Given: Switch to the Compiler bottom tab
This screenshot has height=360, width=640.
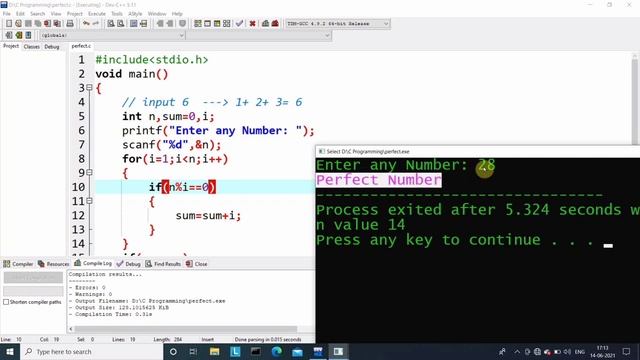Looking at the screenshot, I should [18, 264].
